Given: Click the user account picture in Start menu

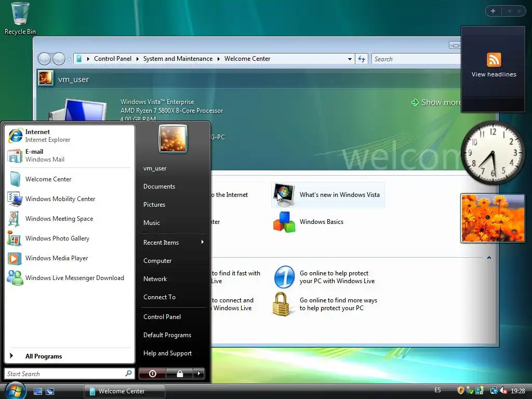Looking at the screenshot, I should (173, 138).
